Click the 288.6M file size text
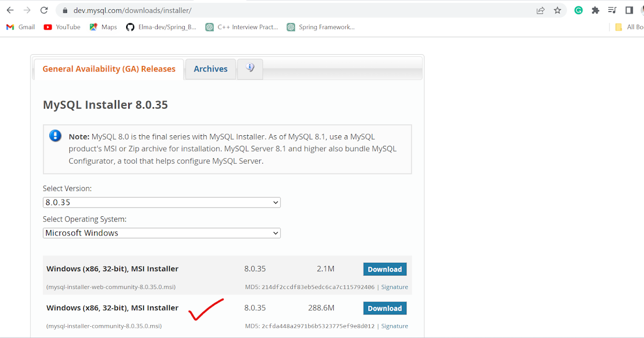 tap(321, 308)
